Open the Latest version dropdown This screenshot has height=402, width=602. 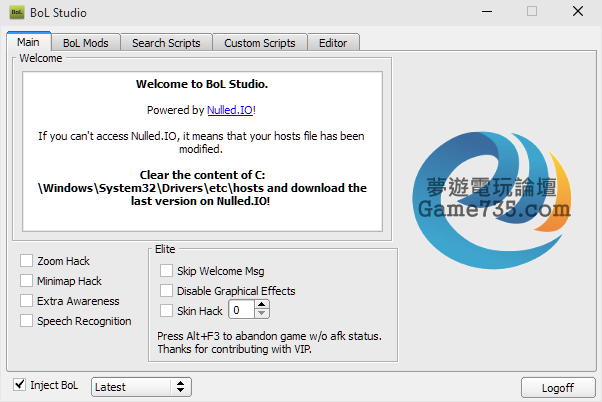click(x=141, y=387)
